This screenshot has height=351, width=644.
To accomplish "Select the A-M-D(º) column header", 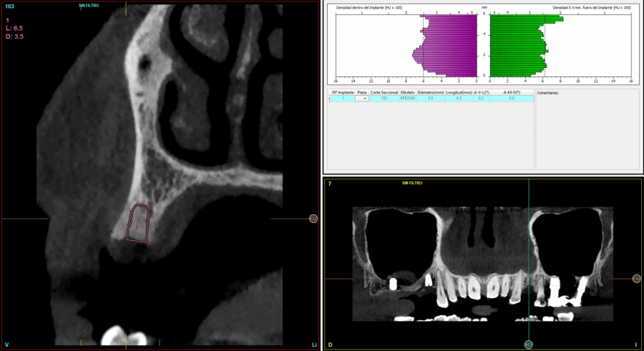I will click(x=512, y=92).
